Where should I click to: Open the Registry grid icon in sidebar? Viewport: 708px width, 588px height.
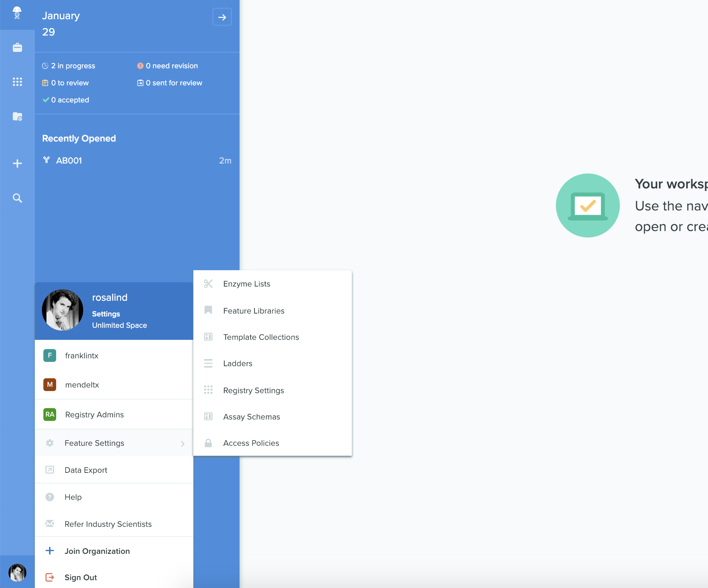[x=17, y=82]
